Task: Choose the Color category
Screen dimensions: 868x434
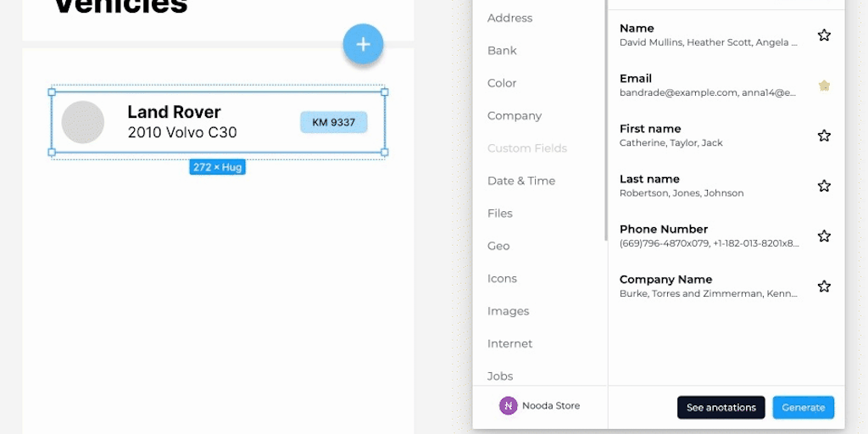Action: (502, 83)
